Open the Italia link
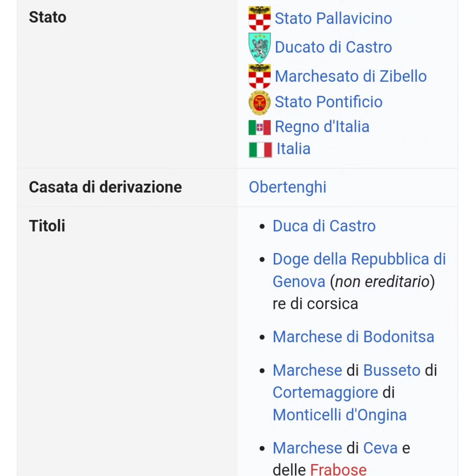The width and height of the screenshot is (476, 476). [x=294, y=149]
